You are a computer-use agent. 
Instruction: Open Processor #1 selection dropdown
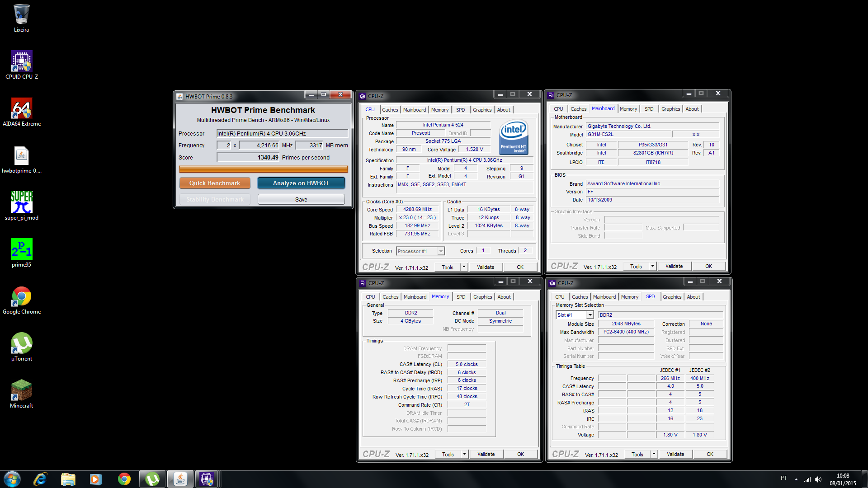point(420,251)
